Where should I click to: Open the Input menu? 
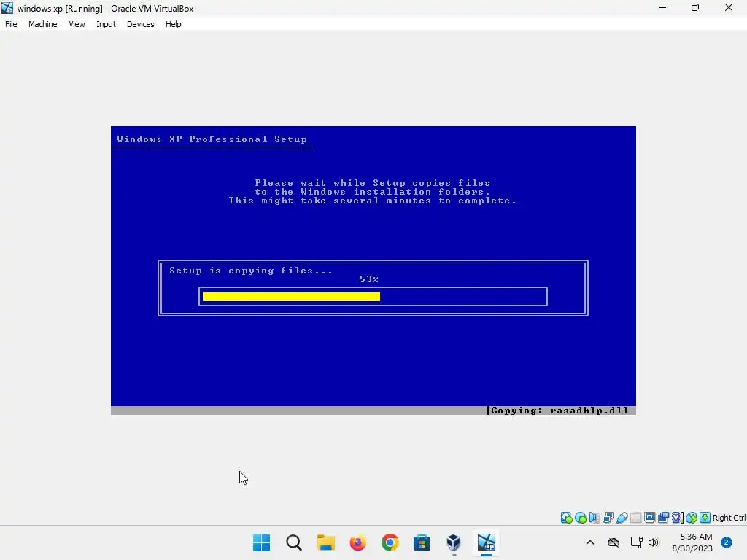tap(106, 24)
